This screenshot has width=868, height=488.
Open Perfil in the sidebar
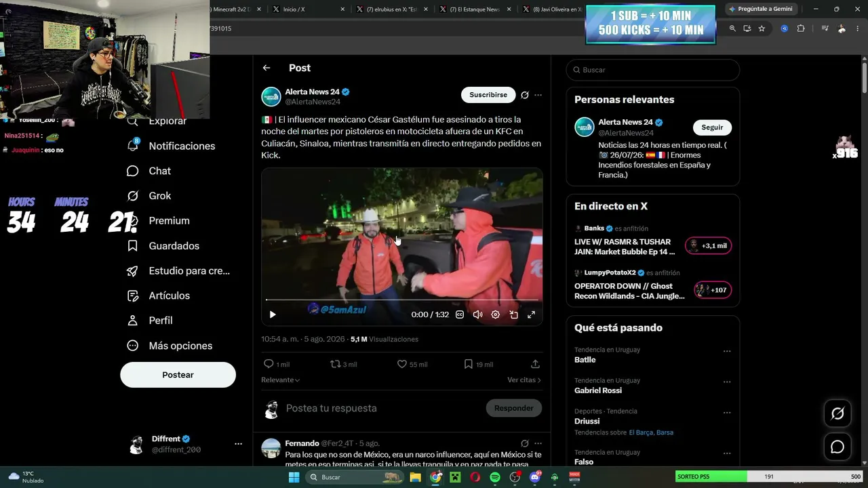pyautogui.click(x=150, y=321)
